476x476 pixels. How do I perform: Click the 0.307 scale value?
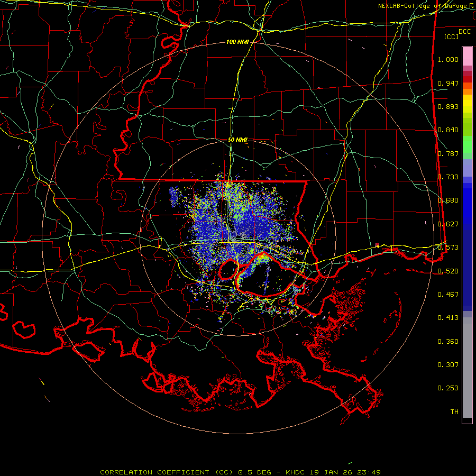[448, 365]
